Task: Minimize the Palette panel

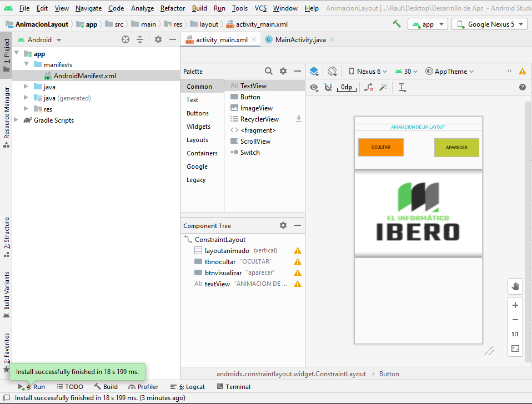Action: tap(298, 71)
